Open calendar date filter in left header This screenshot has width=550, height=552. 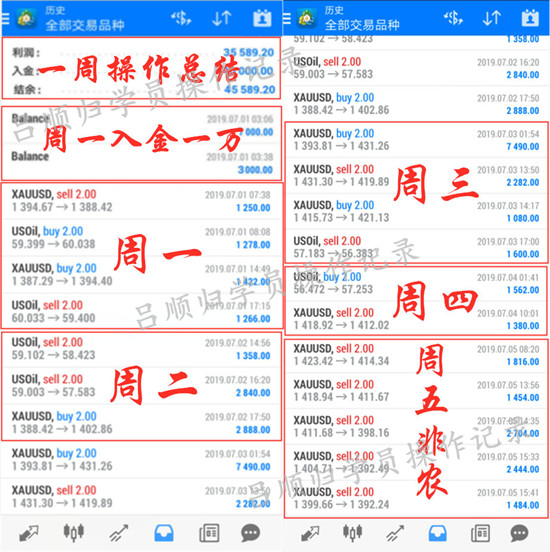click(262, 18)
